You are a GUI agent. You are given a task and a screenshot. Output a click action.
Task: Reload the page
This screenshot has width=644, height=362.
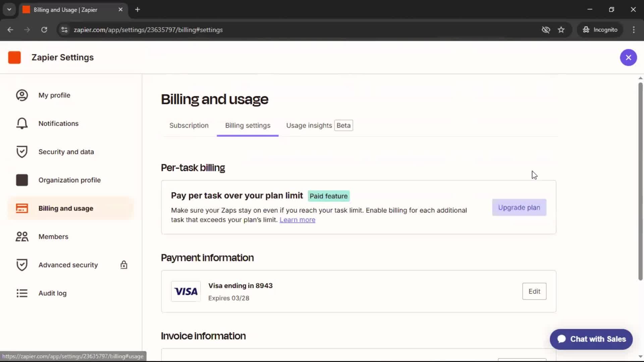coord(44,29)
